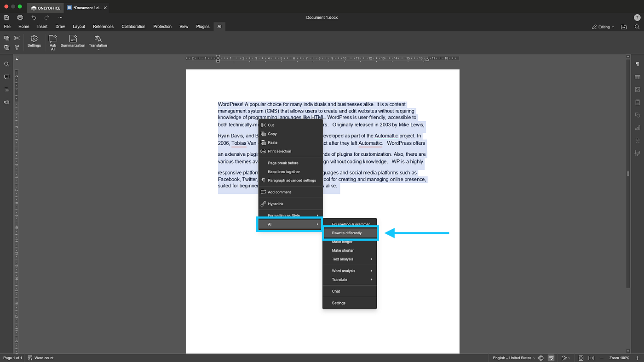Open header and footer settings in right sidebar
Screen dimensions: 644x362
point(637,102)
